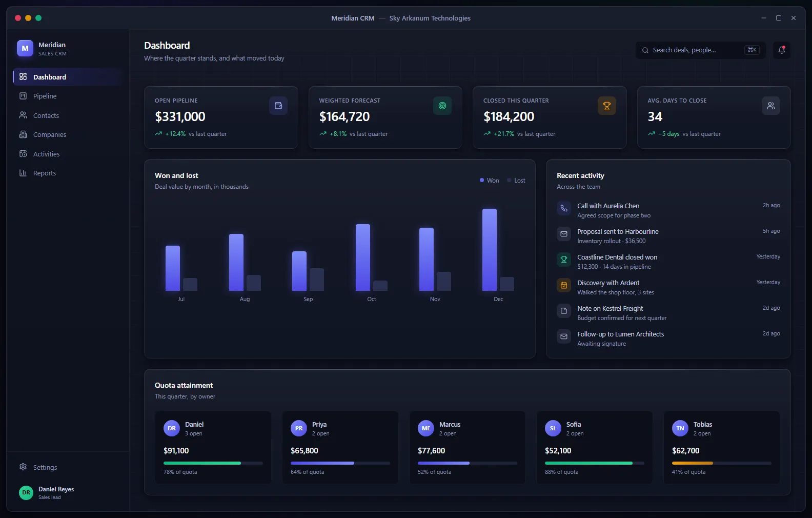Click the $164,720 weighted forecast value
This screenshot has width=812, height=518.
click(x=344, y=117)
